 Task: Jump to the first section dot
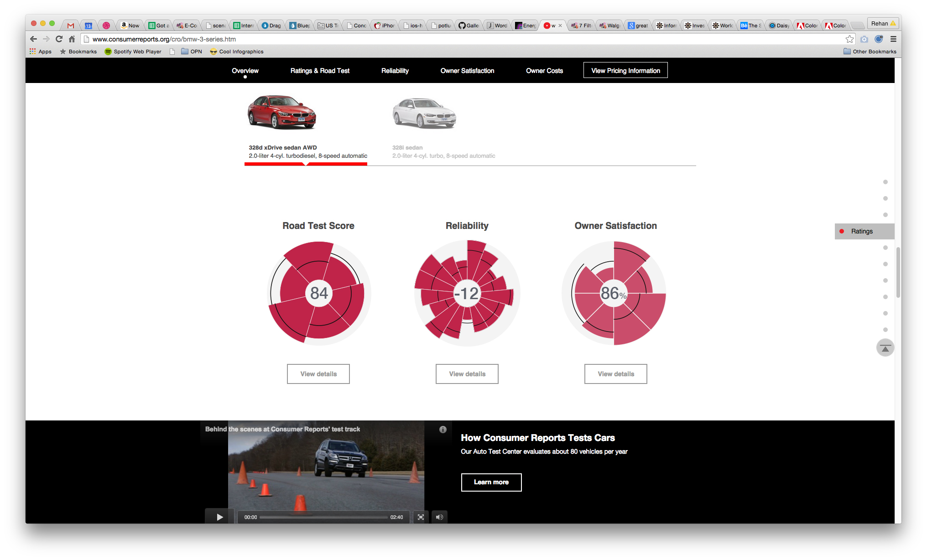pos(885,182)
